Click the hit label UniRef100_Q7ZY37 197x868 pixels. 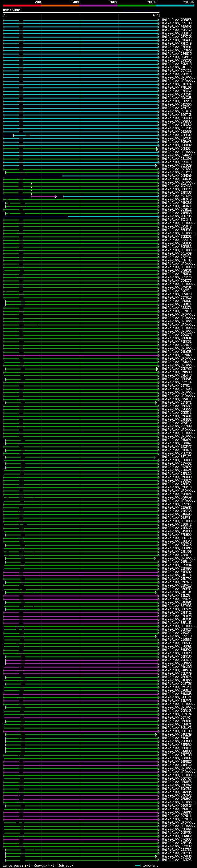pos(177,257)
